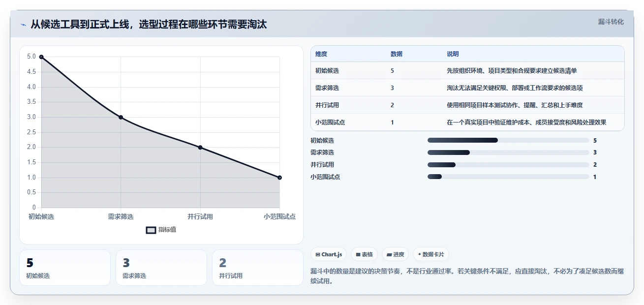Click the value 1 in the 小范围试点 table row
Image resolution: width=644 pixels, height=305 pixels.
pos(392,122)
